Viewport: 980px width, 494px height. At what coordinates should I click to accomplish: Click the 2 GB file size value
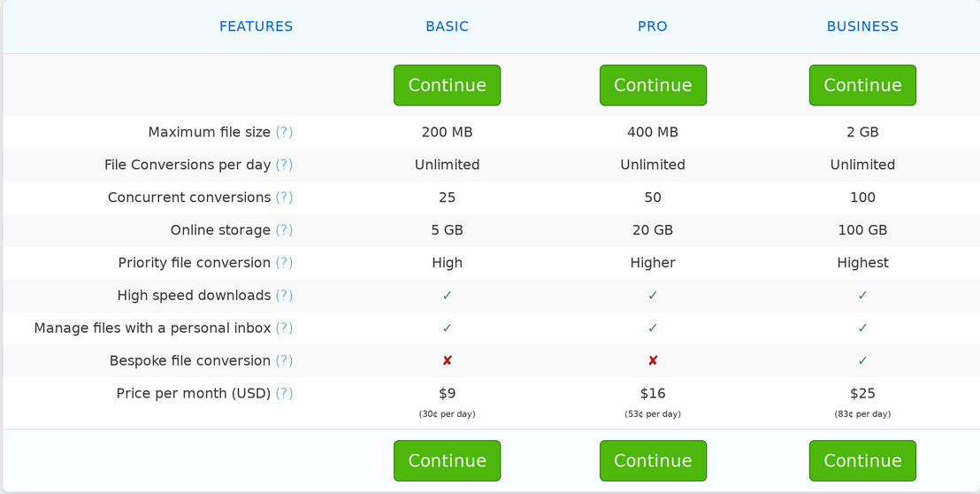(x=862, y=133)
